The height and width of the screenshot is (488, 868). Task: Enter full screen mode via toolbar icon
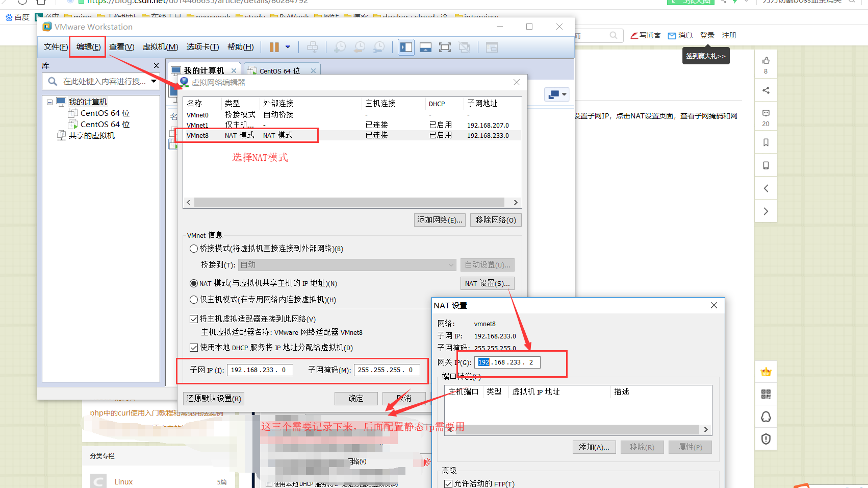pyautogui.click(x=445, y=47)
